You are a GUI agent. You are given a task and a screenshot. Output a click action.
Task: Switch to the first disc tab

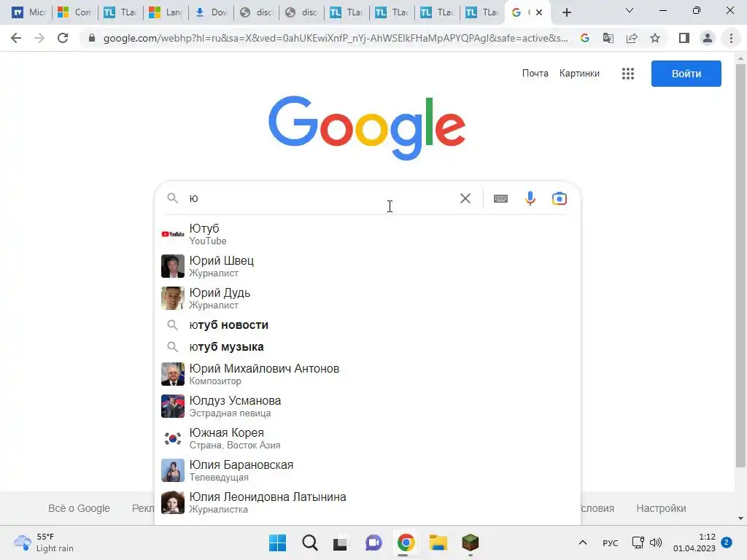pyautogui.click(x=256, y=12)
